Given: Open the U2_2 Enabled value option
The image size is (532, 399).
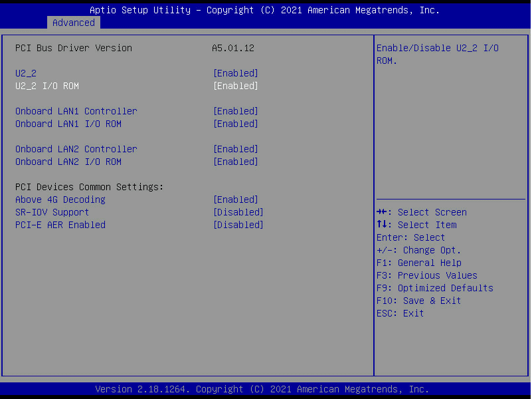Looking at the screenshot, I should (236, 73).
